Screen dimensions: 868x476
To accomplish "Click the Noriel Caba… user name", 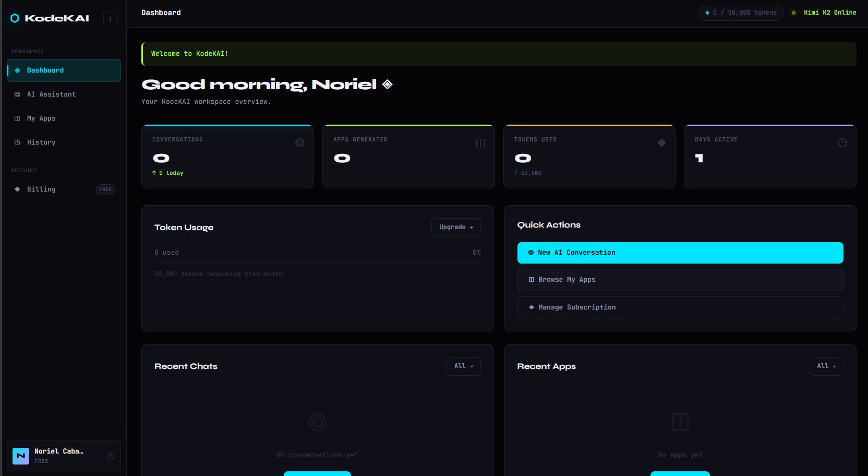I will 59,451.
